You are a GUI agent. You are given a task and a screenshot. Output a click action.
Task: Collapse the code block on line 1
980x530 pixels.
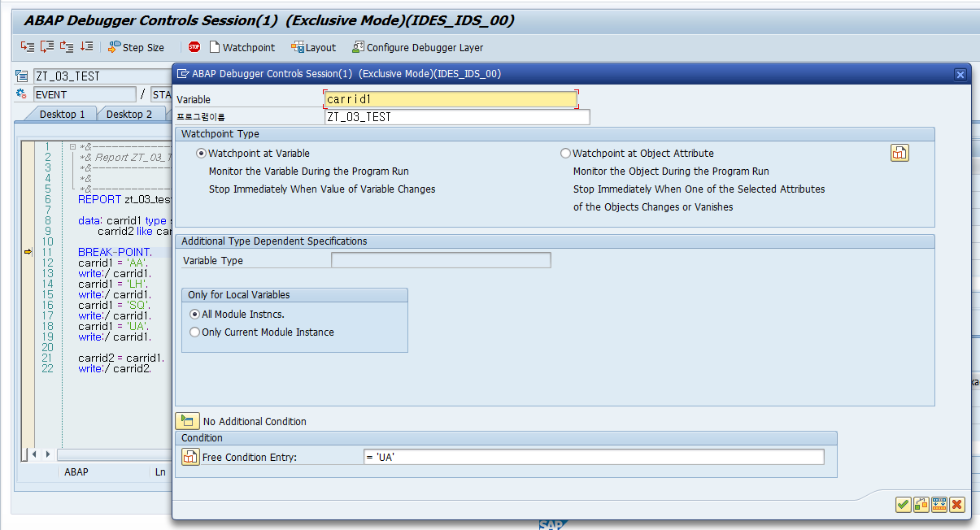coord(72,146)
